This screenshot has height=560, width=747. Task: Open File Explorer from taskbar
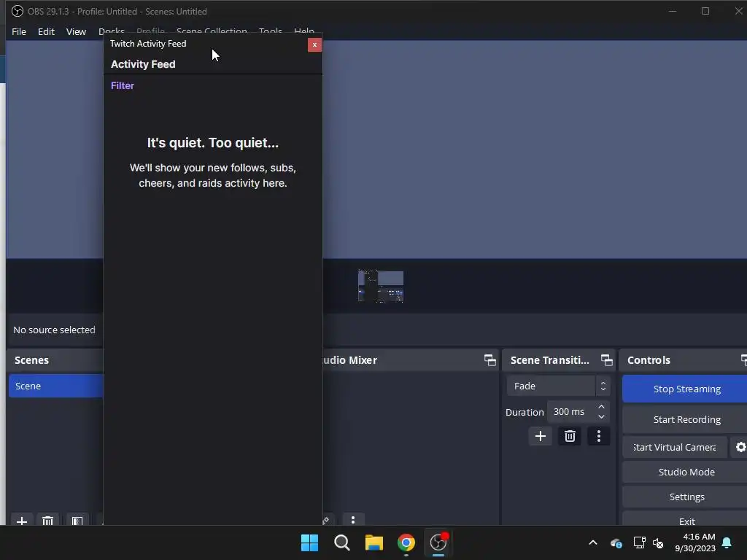click(x=374, y=542)
